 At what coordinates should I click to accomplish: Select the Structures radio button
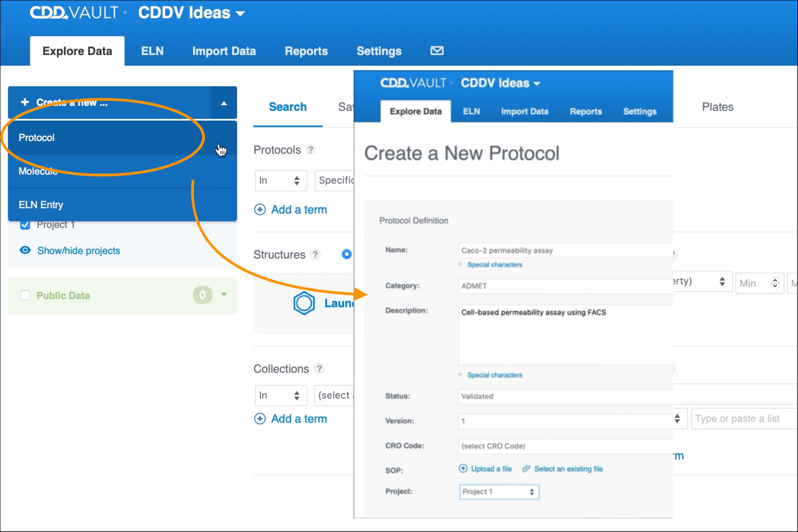tap(346, 254)
